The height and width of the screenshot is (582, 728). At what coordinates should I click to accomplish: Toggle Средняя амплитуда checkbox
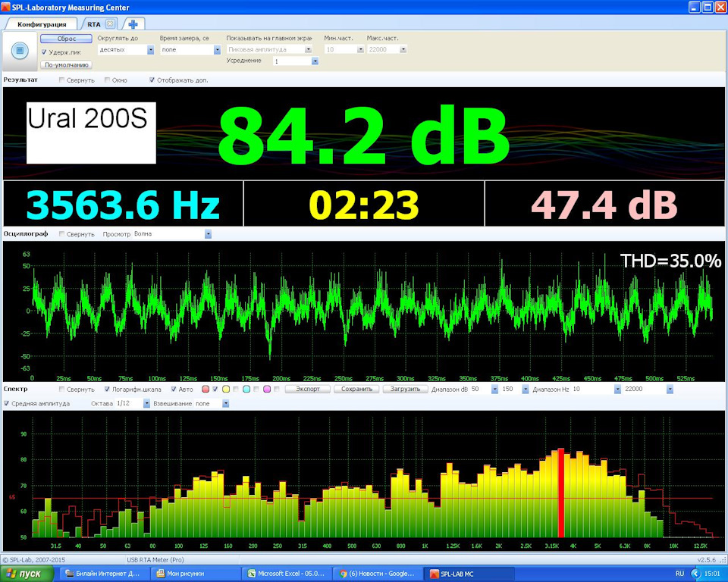pos(7,403)
